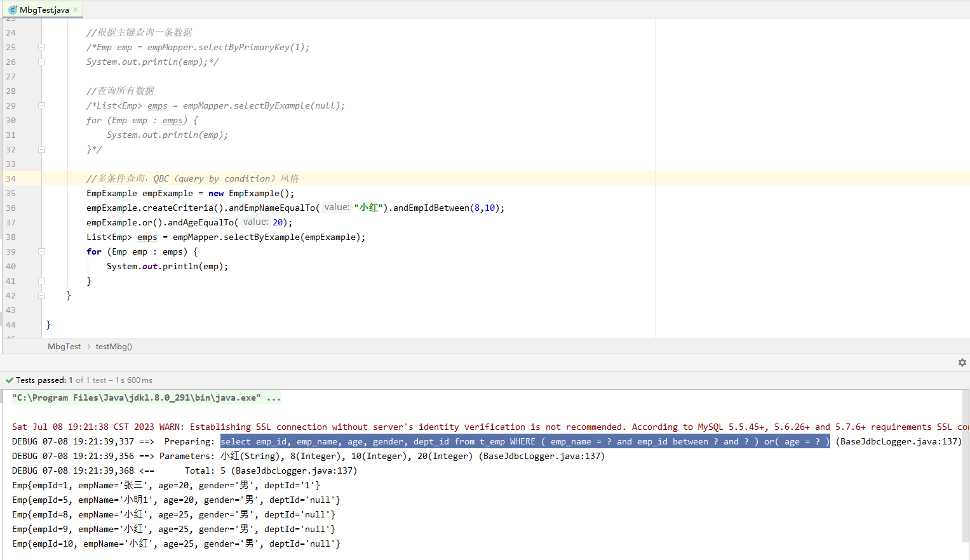Click console row for empId=9

(173, 529)
